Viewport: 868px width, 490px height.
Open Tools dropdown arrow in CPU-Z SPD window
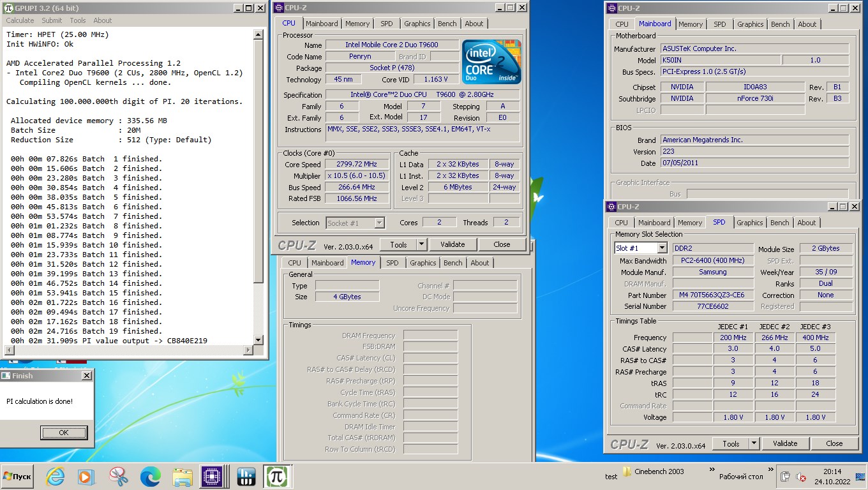point(754,443)
